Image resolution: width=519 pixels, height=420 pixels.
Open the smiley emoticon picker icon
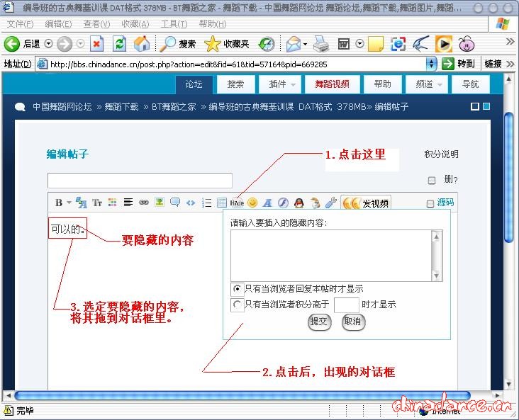252,203
